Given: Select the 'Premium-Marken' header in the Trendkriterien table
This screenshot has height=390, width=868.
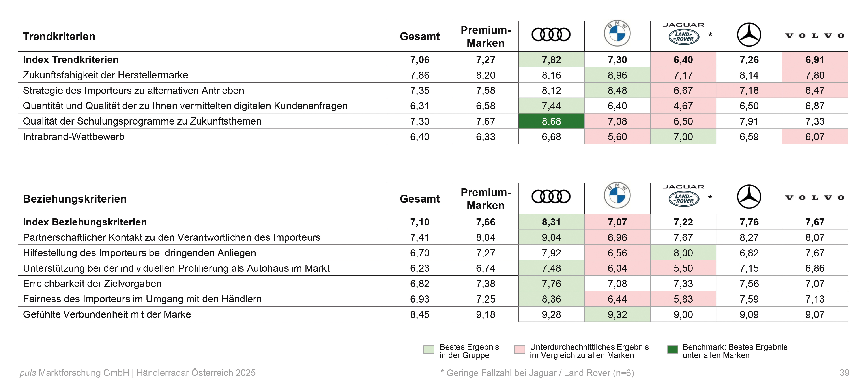Looking at the screenshot, I should [x=486, y=36].
